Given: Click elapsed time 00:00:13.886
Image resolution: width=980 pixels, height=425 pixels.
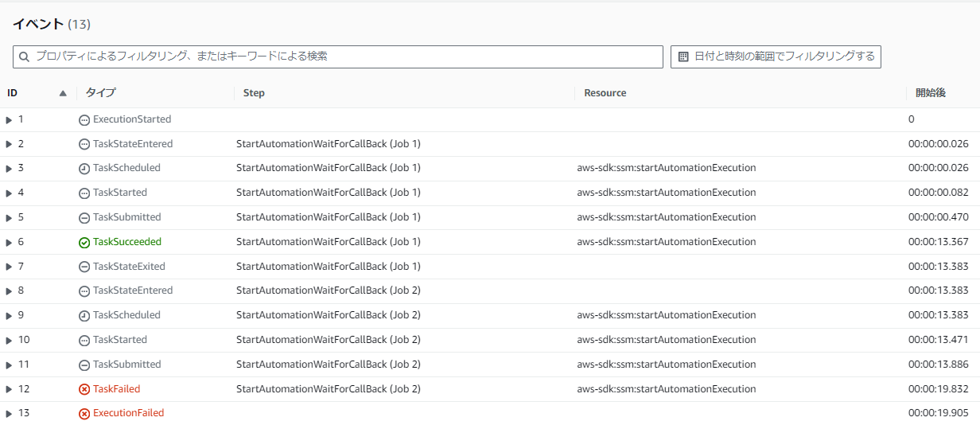Looking at the screenshot, I should click(938, 365).
